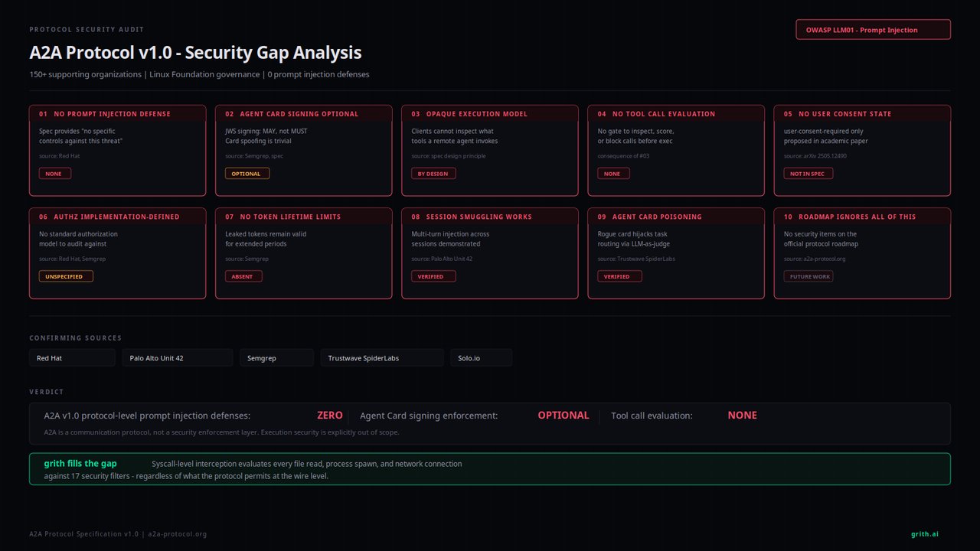
Task: Click the ZERO value in the verdict bar
Action: pyautogui.click(x=329, y=415)
